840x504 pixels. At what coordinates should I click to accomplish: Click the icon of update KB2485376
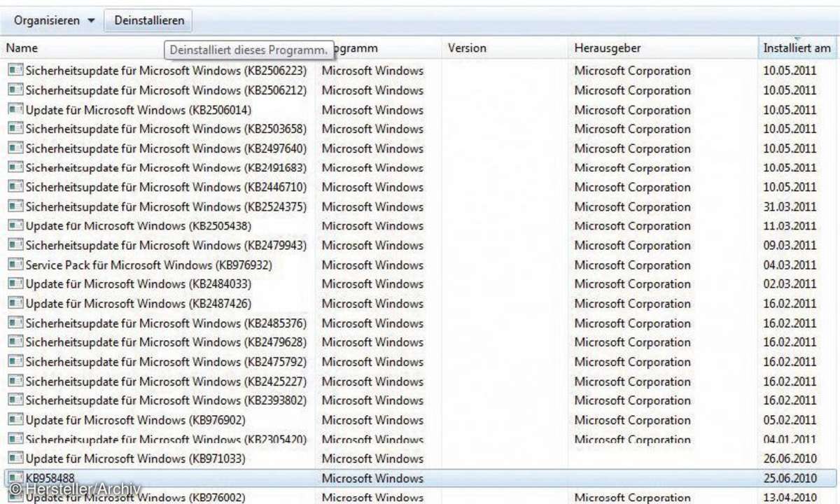(15, 323)
